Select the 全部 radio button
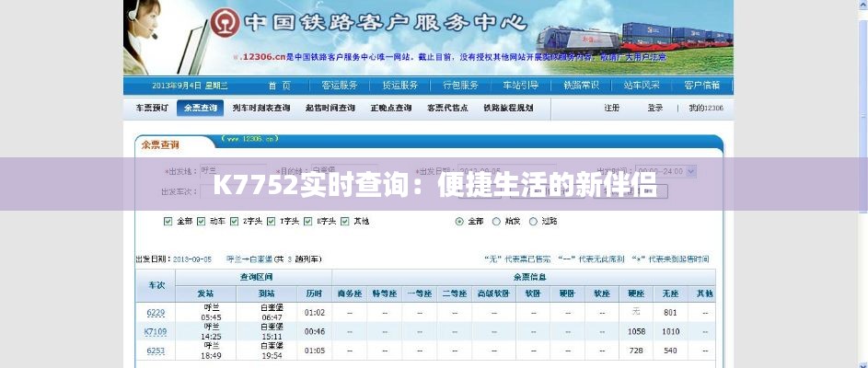The width and height of the screenshot is (868, 368). coord(459,222)
